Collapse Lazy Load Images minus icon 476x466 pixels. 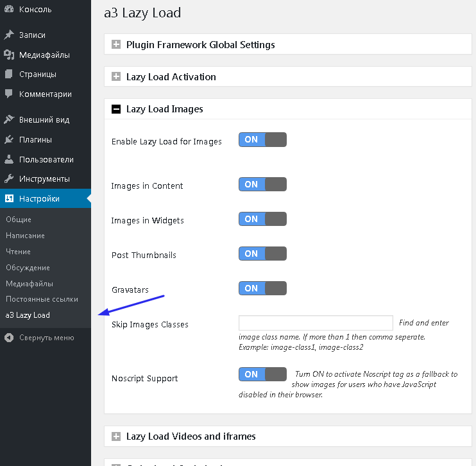pyautogui.click(x=116, y=108)
